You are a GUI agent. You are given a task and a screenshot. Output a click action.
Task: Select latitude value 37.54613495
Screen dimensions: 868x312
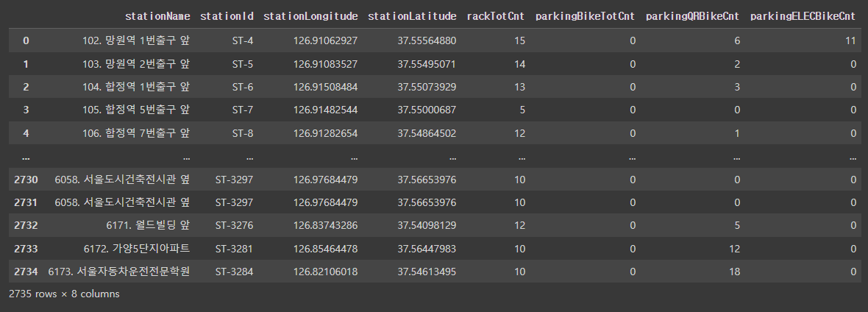(x=427, y=272)
